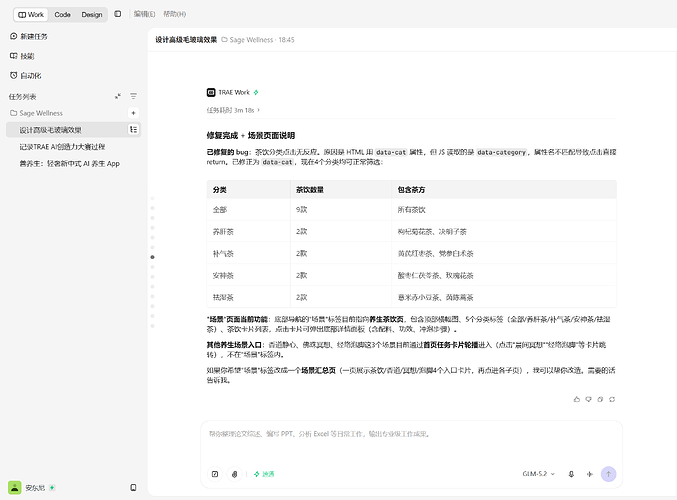677x500 pixels.
Task: Expand the 任务耗时 3m 18s details chevron
Action: tap(259, 110)
